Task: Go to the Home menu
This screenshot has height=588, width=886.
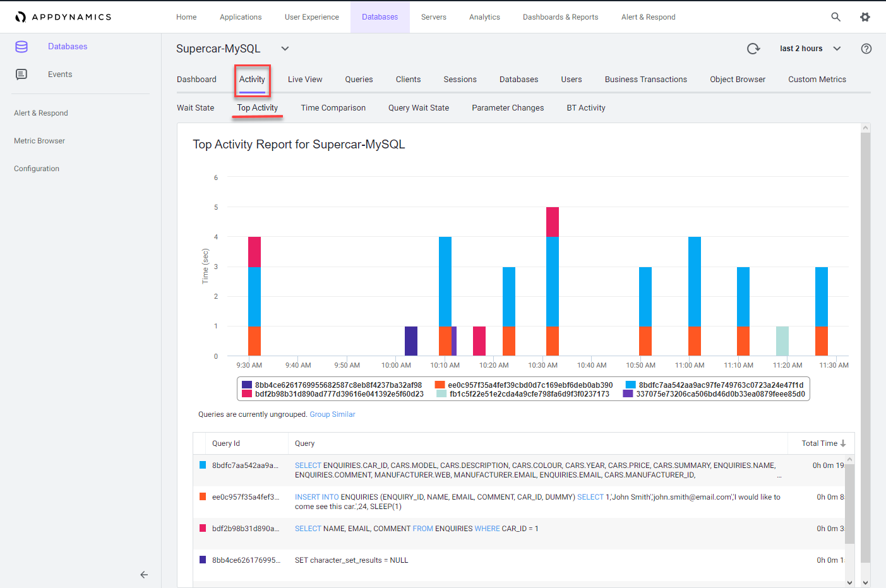Action: [x=186, y=17]
